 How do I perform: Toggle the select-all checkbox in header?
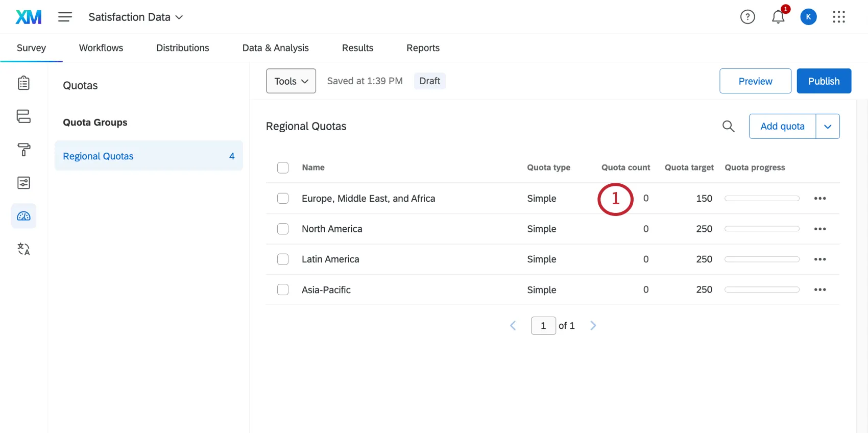(x=283, y=167)
